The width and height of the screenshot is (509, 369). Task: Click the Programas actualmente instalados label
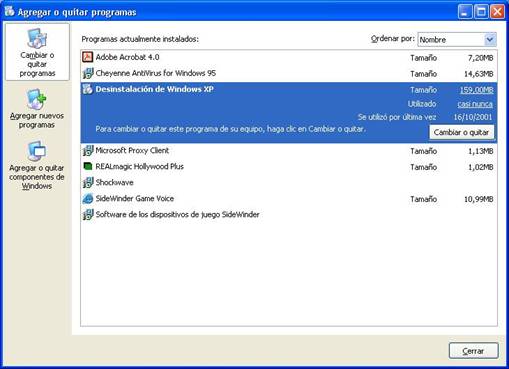click(140, 39)
